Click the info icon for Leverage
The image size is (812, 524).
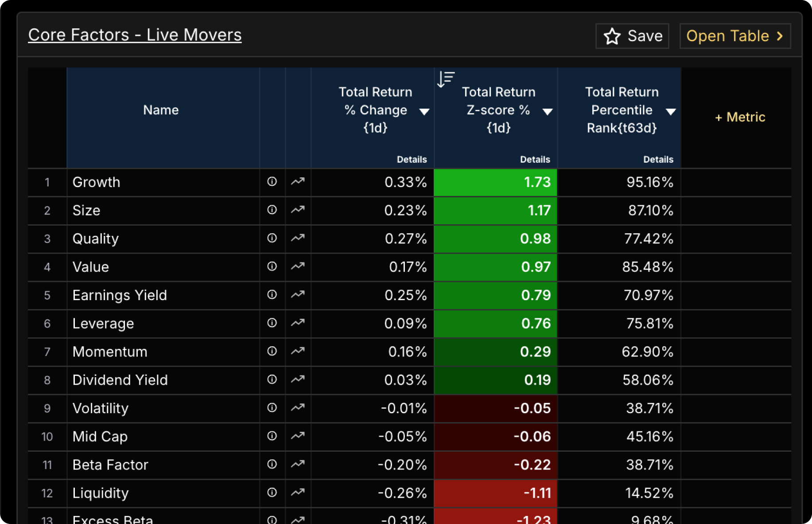pos(272,323)
